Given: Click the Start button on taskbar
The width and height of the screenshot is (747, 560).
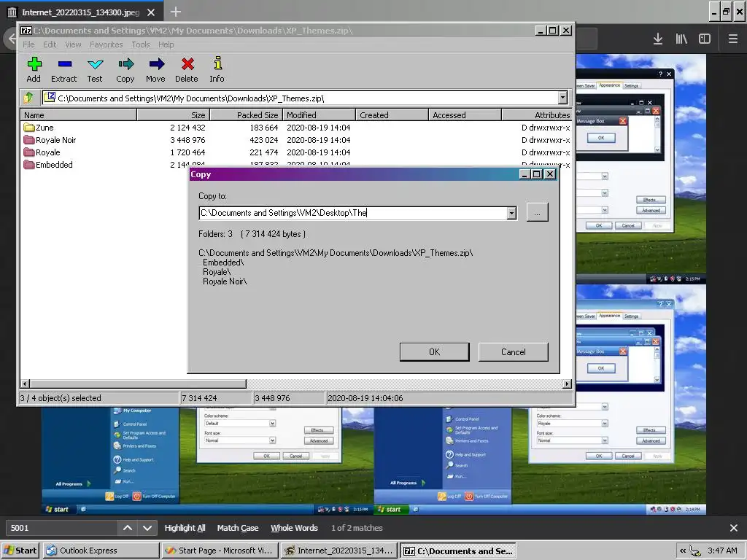Looking at the screenshot, I should coord(20,551).
